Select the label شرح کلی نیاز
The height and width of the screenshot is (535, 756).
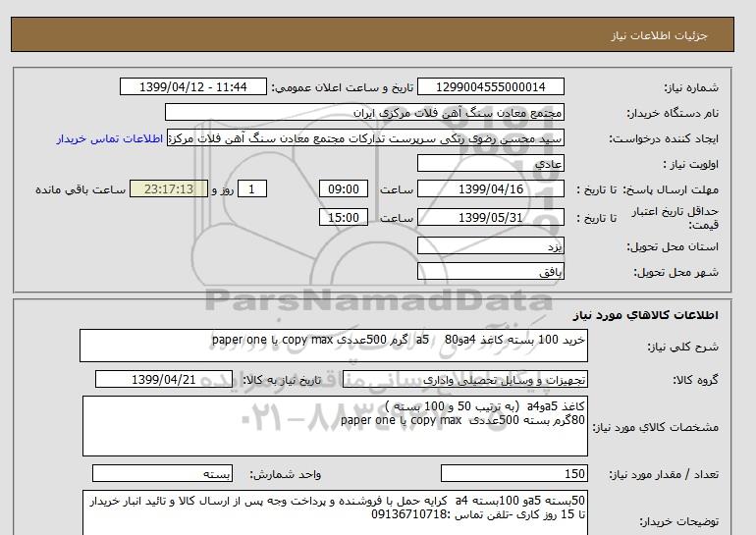682,347
